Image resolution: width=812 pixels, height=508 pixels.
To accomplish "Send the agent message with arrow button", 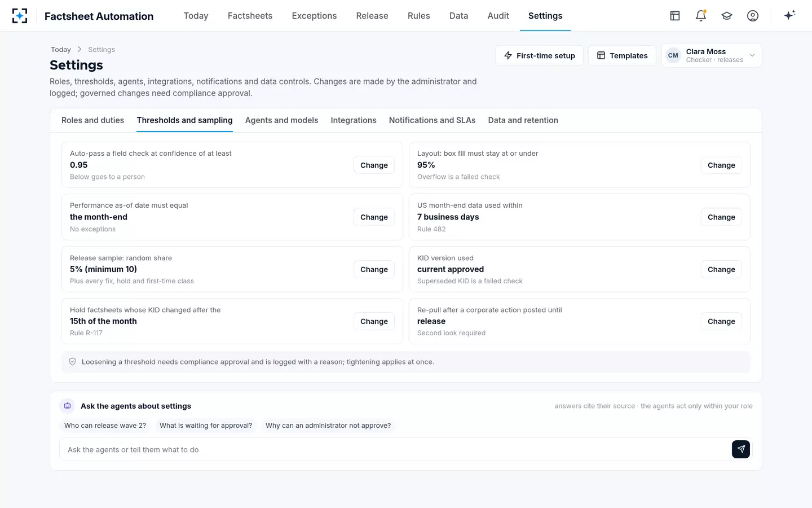I will (x=741, y=449).
